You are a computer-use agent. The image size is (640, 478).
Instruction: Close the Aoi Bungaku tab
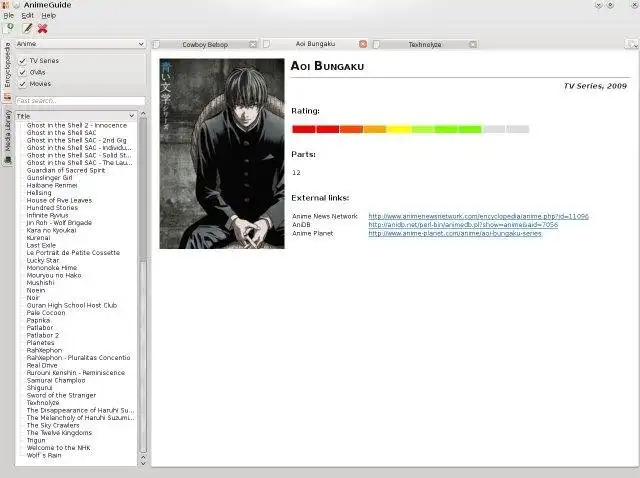pyautogui.click(x=363, y=44)
